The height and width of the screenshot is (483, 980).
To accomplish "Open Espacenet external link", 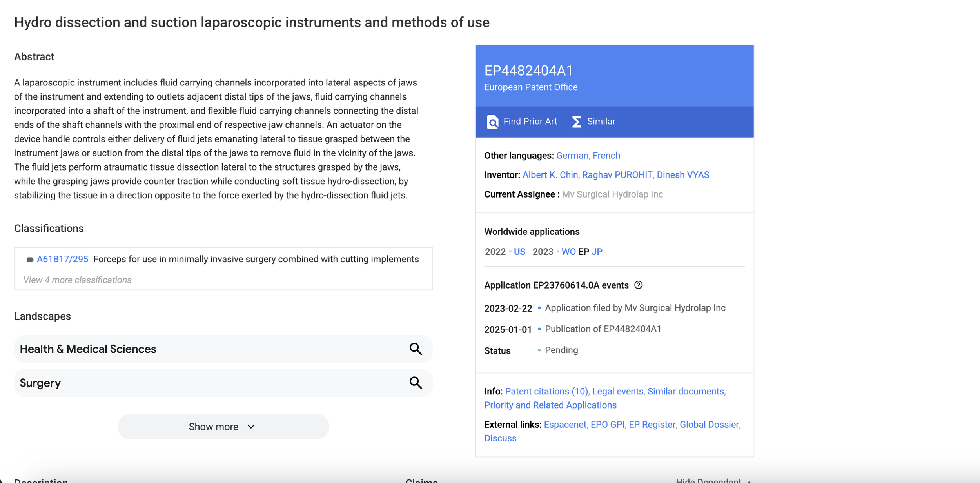I will tap(565, 425).
